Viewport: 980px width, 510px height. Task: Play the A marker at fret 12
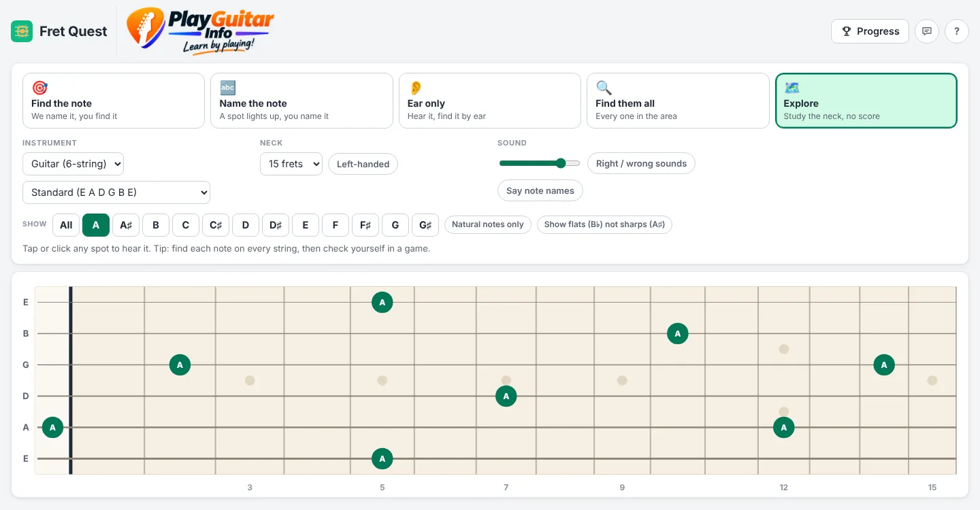coord(784,427)
